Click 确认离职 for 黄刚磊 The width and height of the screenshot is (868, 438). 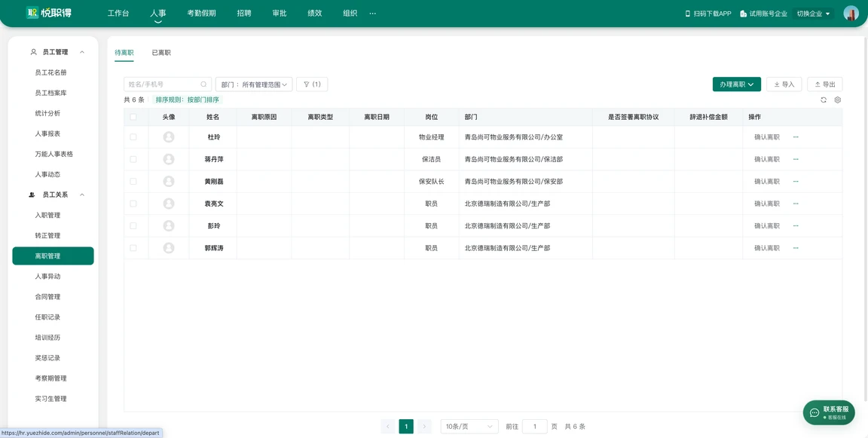(767, 181)
